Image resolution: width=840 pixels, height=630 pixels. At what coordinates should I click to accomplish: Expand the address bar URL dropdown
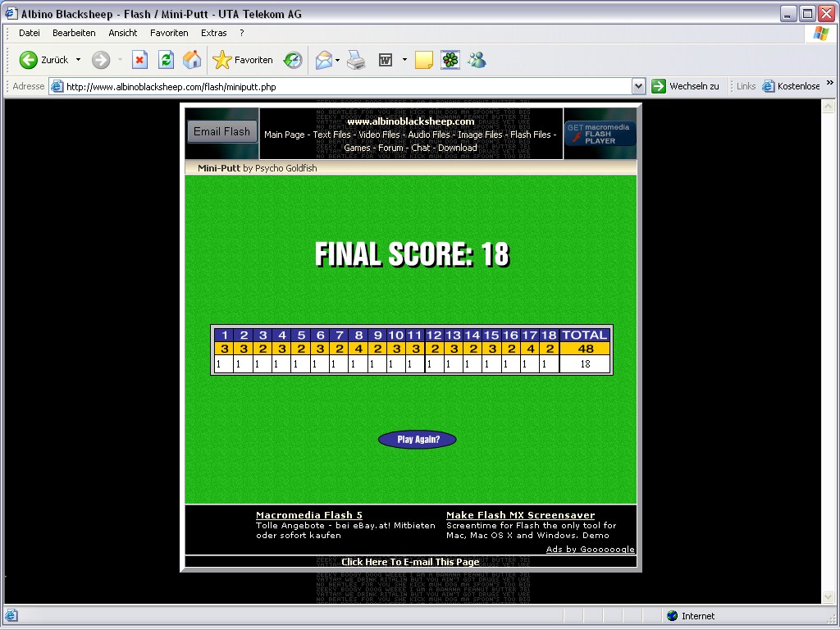point(639,86)
